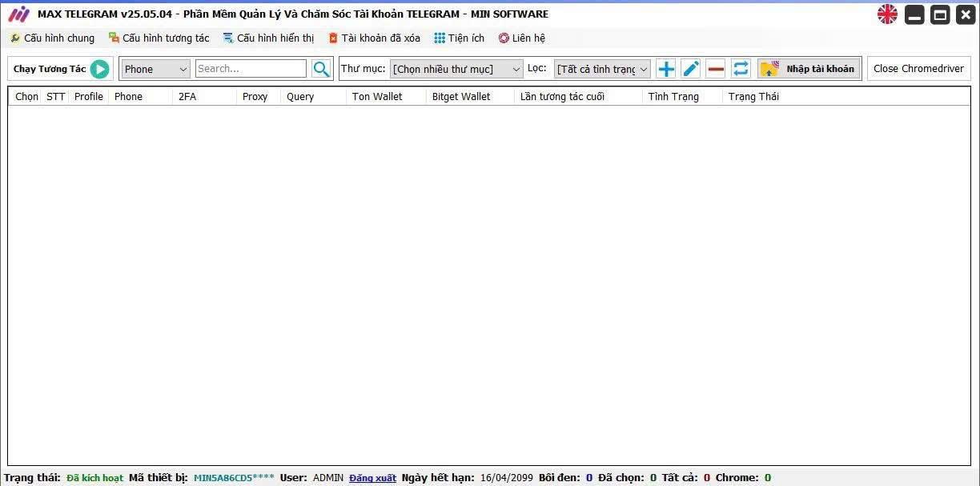This screenshot has width=980, height=486.
Task: Click the magnifier search icon
Action: pos(321,69)
